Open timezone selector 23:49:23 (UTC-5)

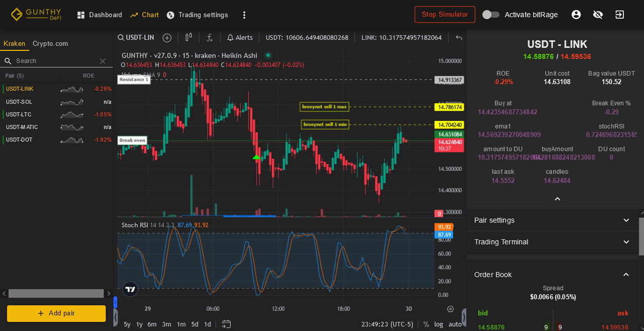[x=387, y=324]
